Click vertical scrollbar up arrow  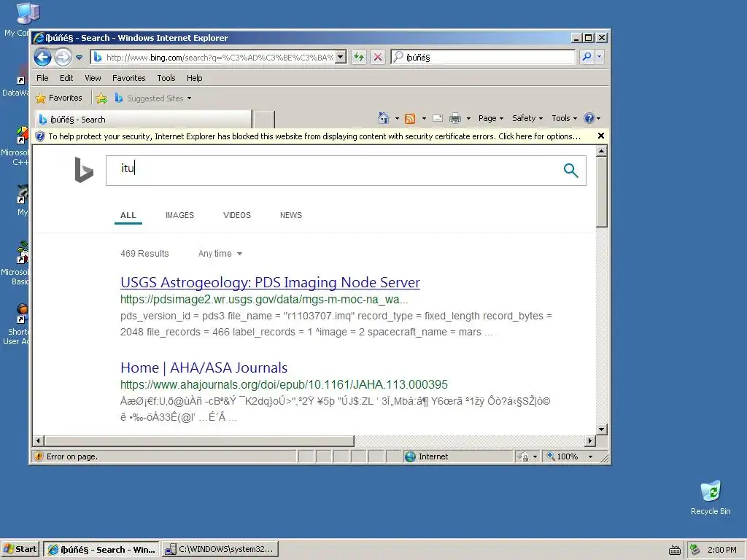point(601,151)
